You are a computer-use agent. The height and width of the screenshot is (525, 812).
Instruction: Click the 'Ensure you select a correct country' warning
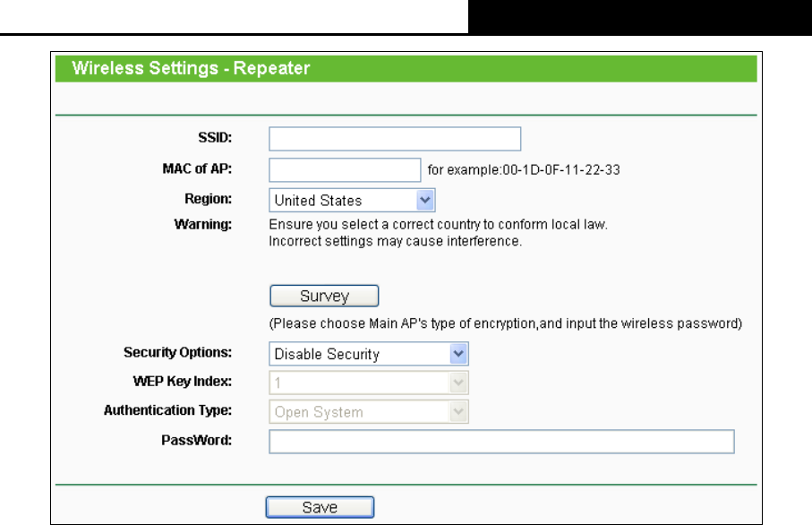438,224
